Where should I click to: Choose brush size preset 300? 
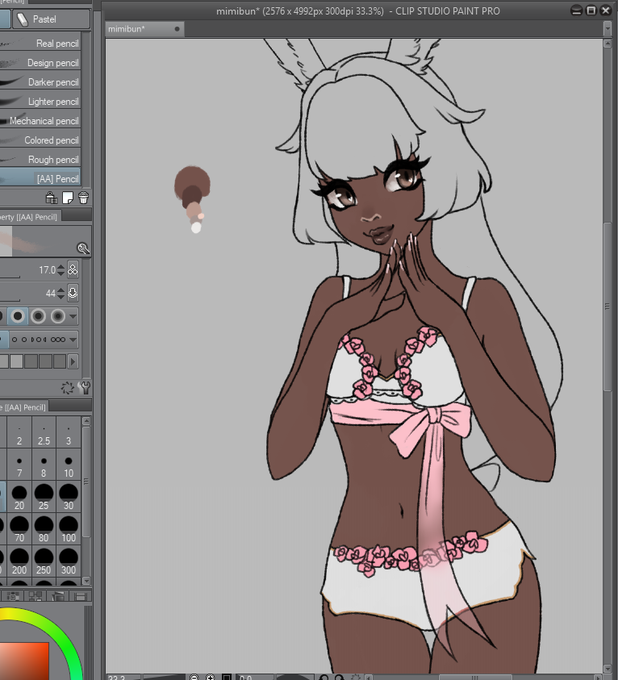coord(68,562)
